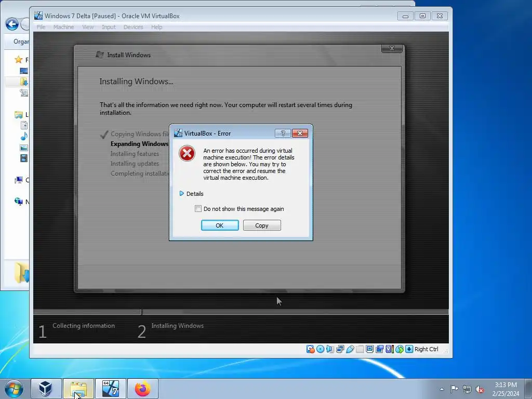
Task: Click the network adapters status icon
Action: 340,349
